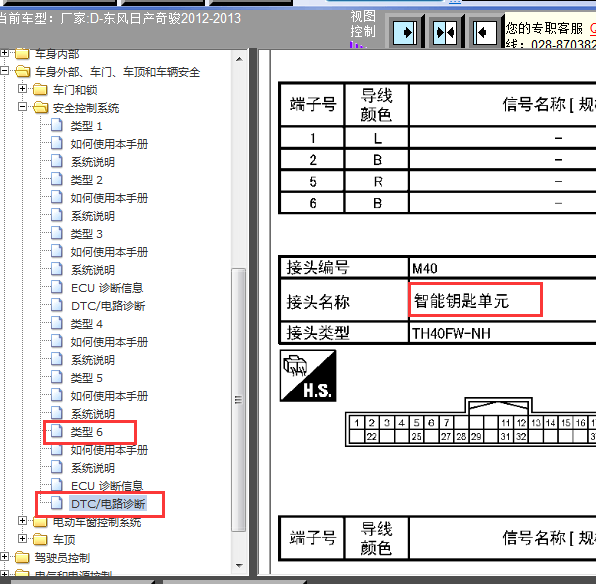Select the 电动车窗控制系统 folder label

[x=97, y=522]
